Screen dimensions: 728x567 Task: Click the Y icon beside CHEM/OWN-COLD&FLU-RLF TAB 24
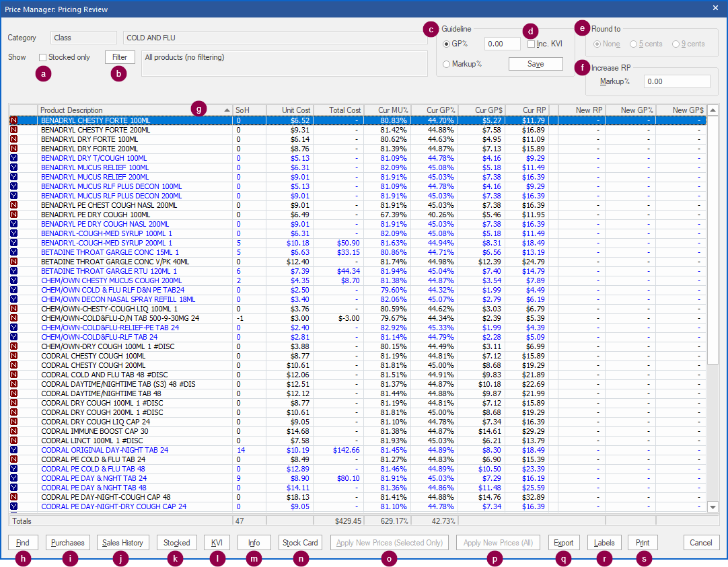(13, 337)
